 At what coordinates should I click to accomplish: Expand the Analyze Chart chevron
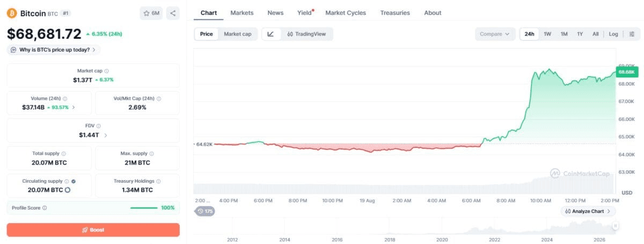(x=609, y=211)
